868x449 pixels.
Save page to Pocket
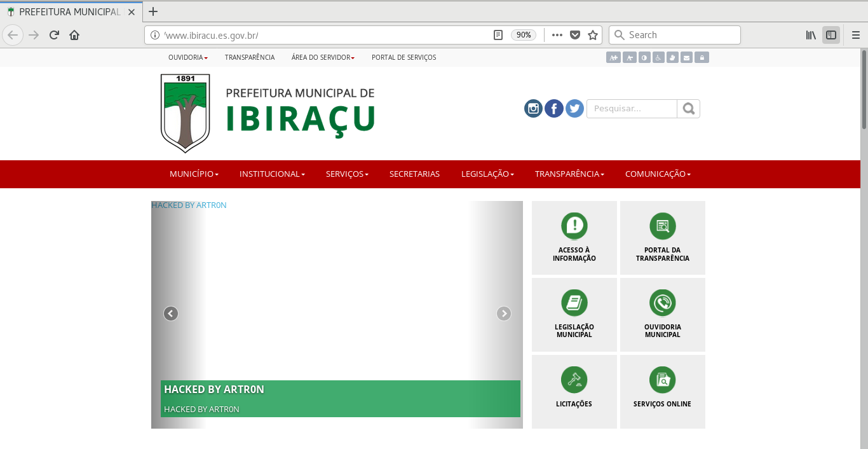pos(575,35)
